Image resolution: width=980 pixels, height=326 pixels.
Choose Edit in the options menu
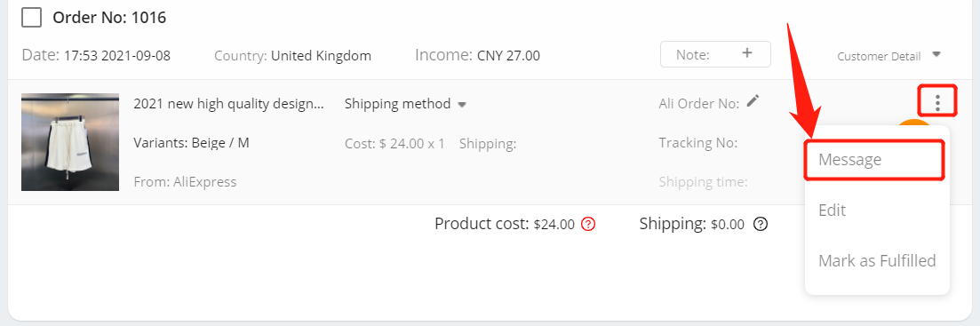tap(832, 210)
